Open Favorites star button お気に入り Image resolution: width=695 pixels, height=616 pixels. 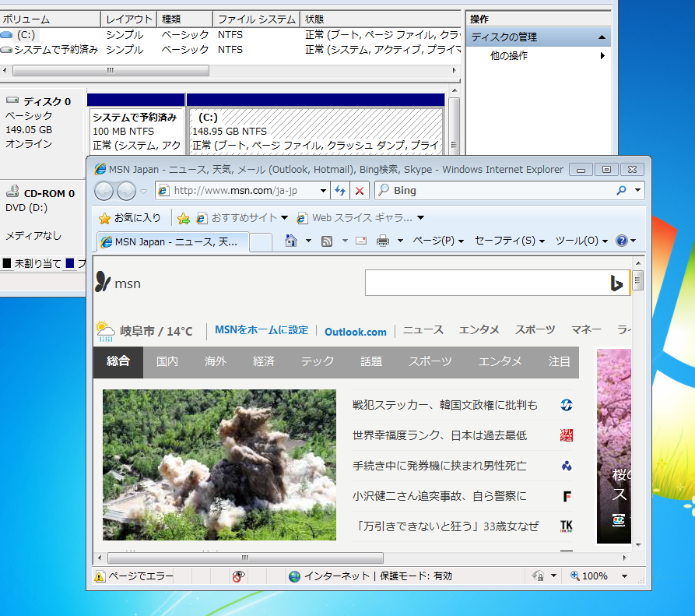(130, 218)
